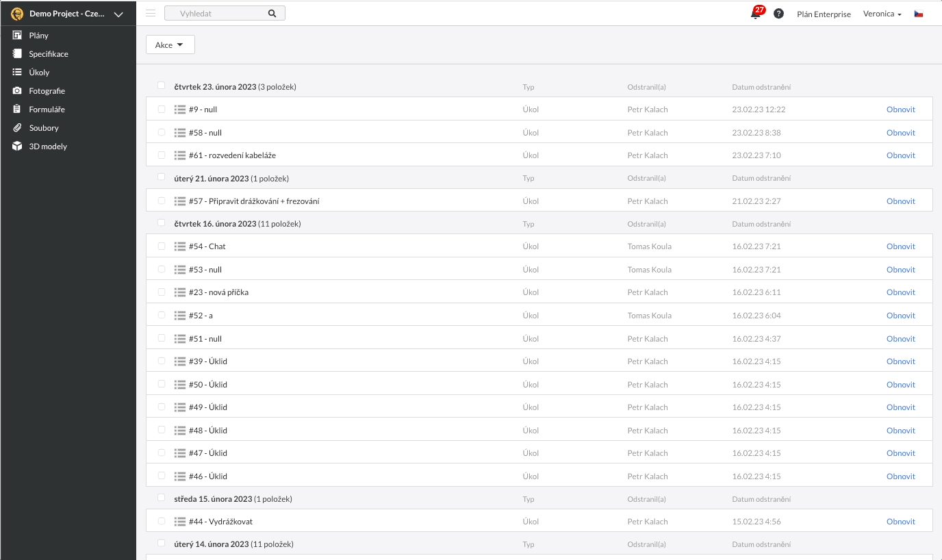Screen dimensions: 942x560
Task: Expand the Veronica user menu
Action: (x=882, y=14)
